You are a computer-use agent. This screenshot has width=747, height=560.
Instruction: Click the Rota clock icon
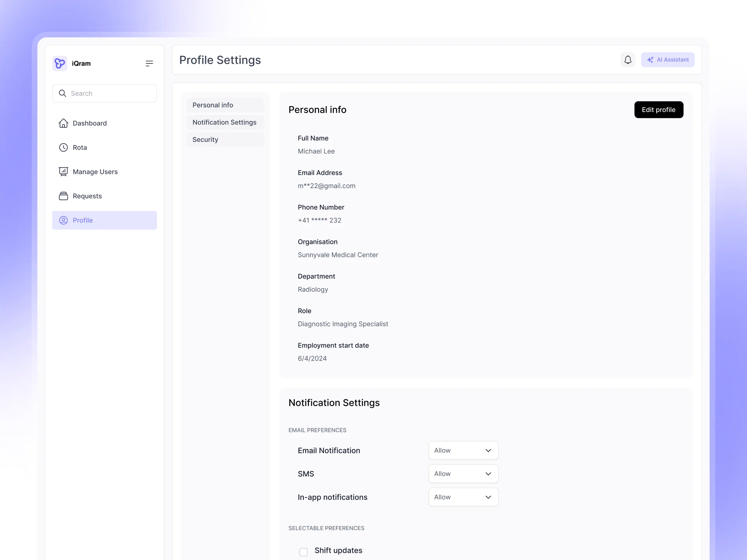(x=63, y=148)
